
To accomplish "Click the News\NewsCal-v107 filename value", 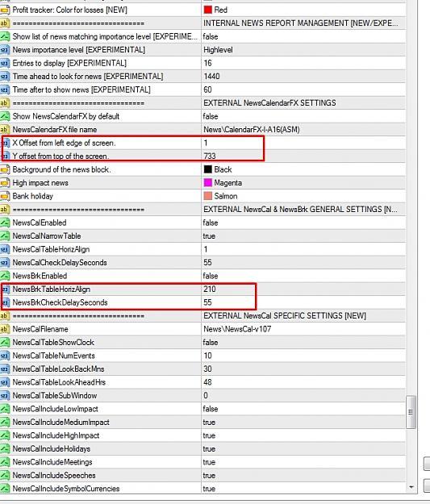I will [237, 329].
